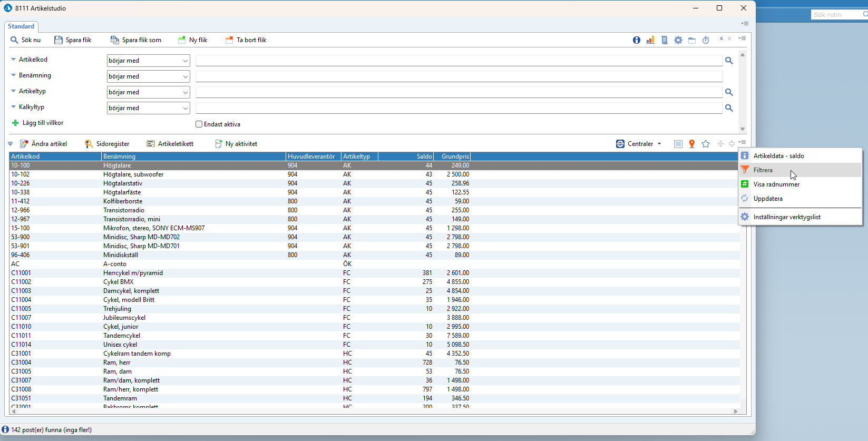
Task: Sort by the Grundpris column header
Action: (454, 156)
